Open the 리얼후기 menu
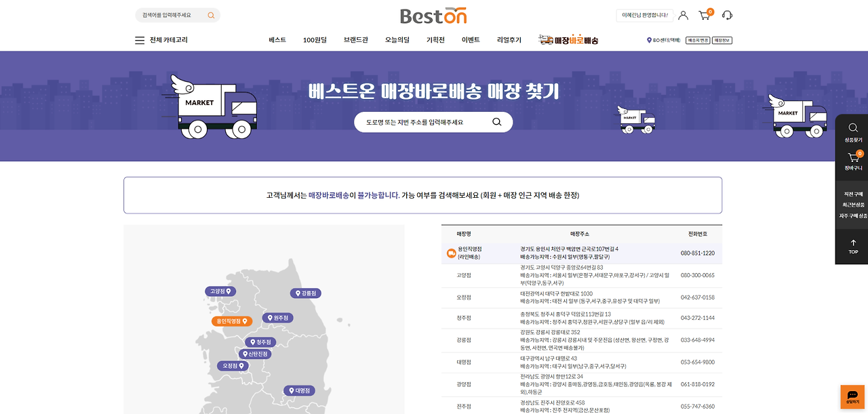 [x=509, y=40]
